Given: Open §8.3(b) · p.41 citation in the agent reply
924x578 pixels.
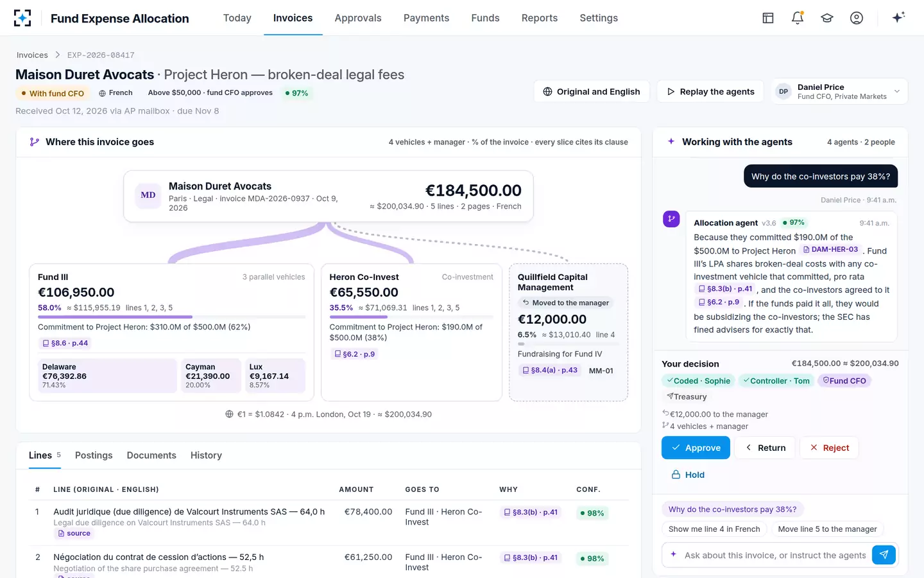Looking at the screenshot, I should tap(725, 289).
